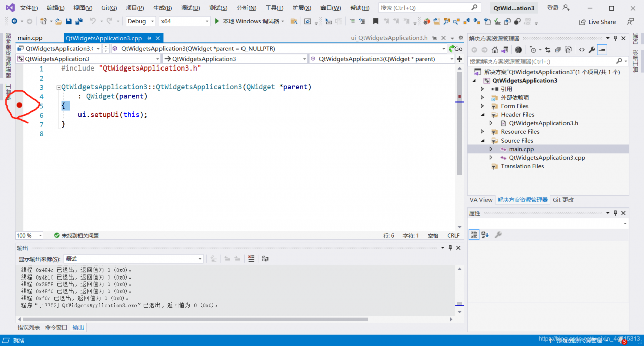Click the VA Go button
This screenshot has height=346, width=644.
coord(455,49)
